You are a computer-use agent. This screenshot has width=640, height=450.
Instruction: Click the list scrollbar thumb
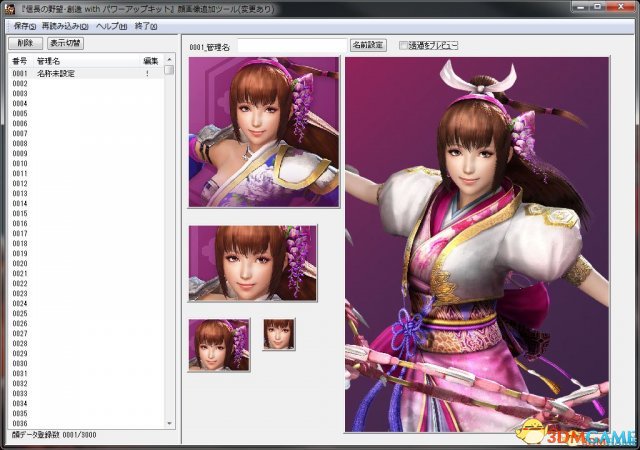(x=169, y=70)
